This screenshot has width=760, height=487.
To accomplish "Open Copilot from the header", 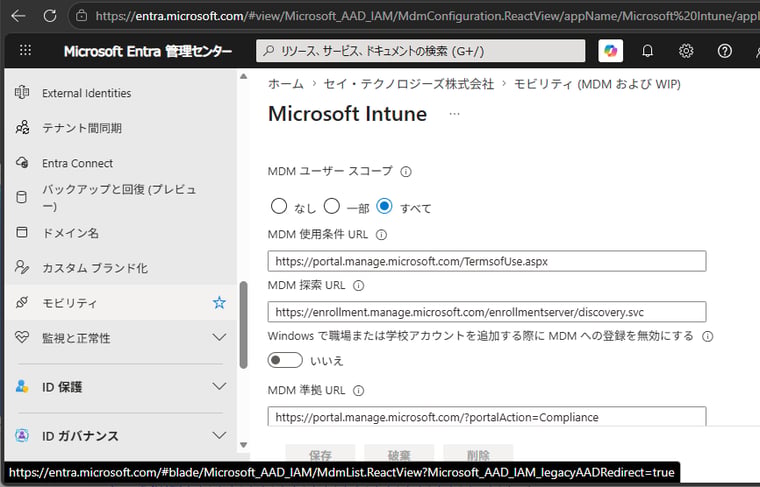I will [611, 51].
